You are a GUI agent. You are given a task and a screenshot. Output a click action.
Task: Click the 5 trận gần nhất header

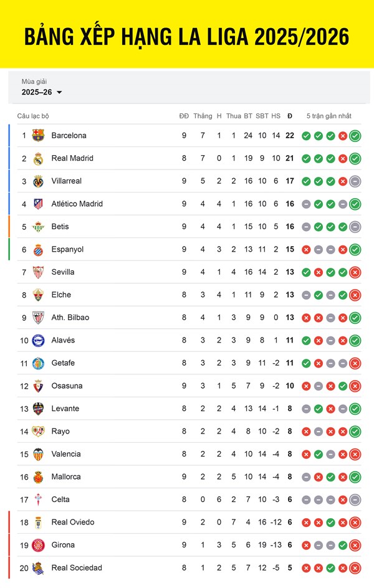click(x=328, y=116)
